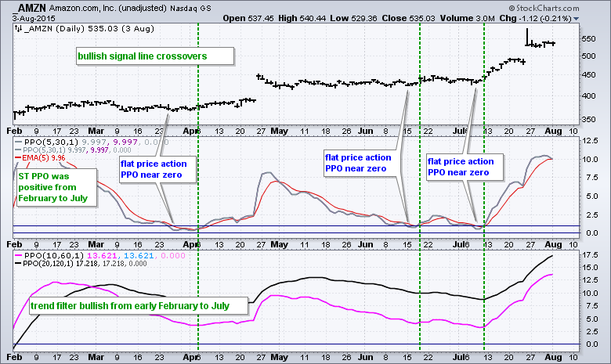The image size is (611, 364).
Task: Click the Chg -1.12 (-0.21%) value
Action: 535,18
